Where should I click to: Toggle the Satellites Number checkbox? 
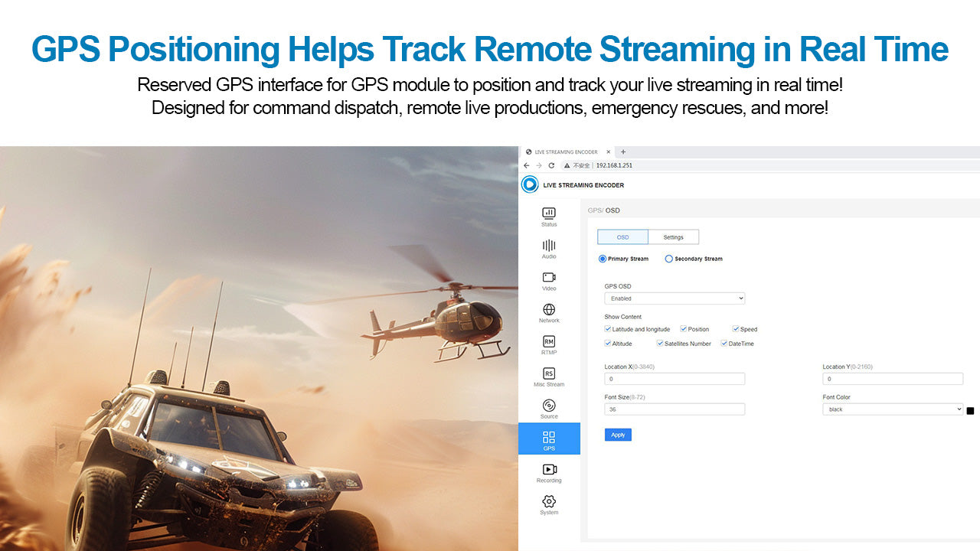coord(660,344)
